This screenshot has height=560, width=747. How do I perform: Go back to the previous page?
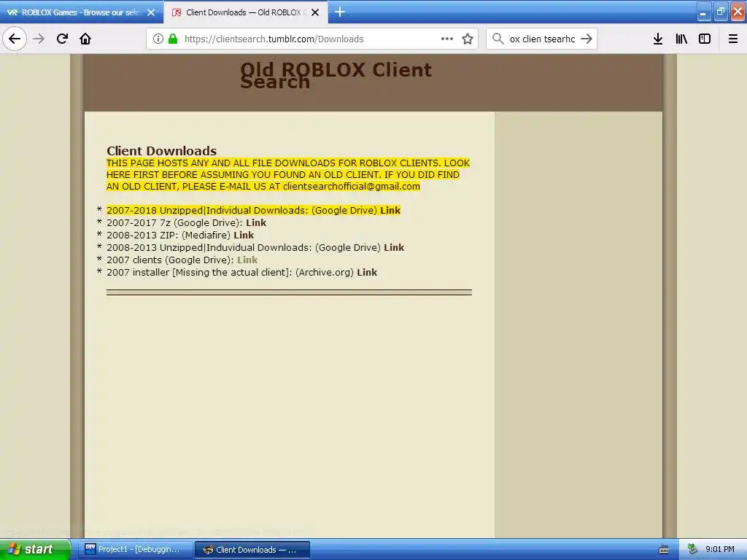(15, 39)
